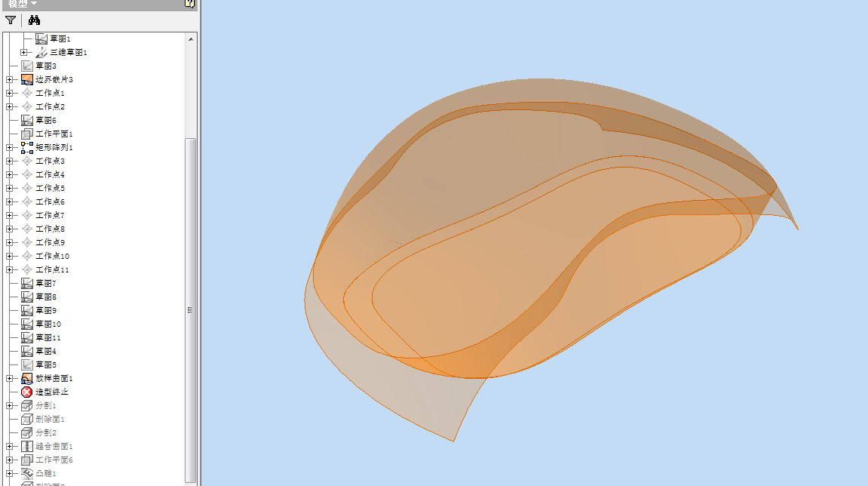Click the 工作平面6 work plane icon
Screen dimensions: 868x486
coord(27,460)
